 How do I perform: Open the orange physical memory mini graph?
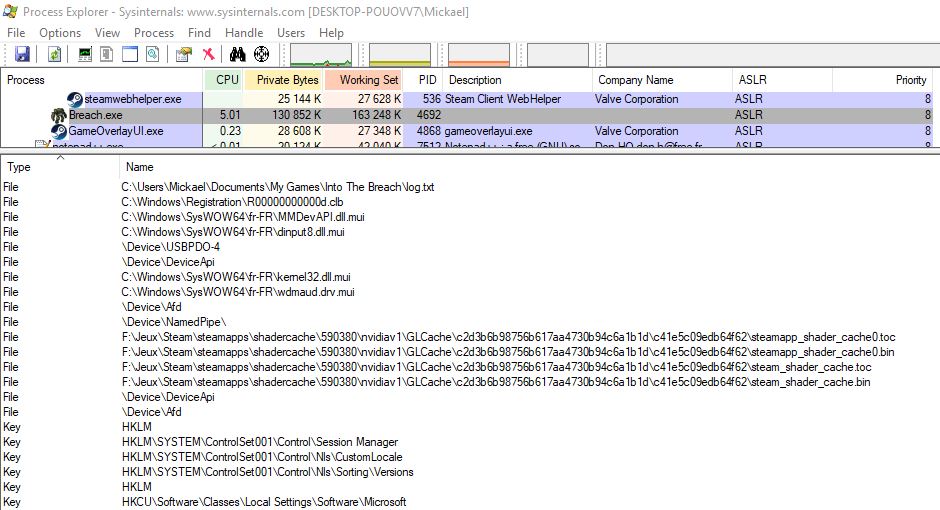point(478,55)
